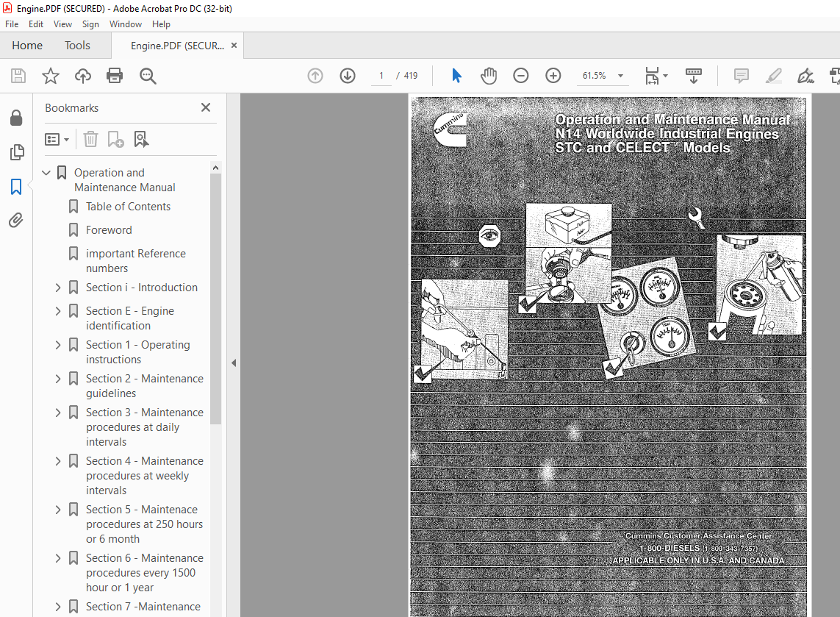Switch to the Tools tab
840x617 pixels.
click(78, 46)
